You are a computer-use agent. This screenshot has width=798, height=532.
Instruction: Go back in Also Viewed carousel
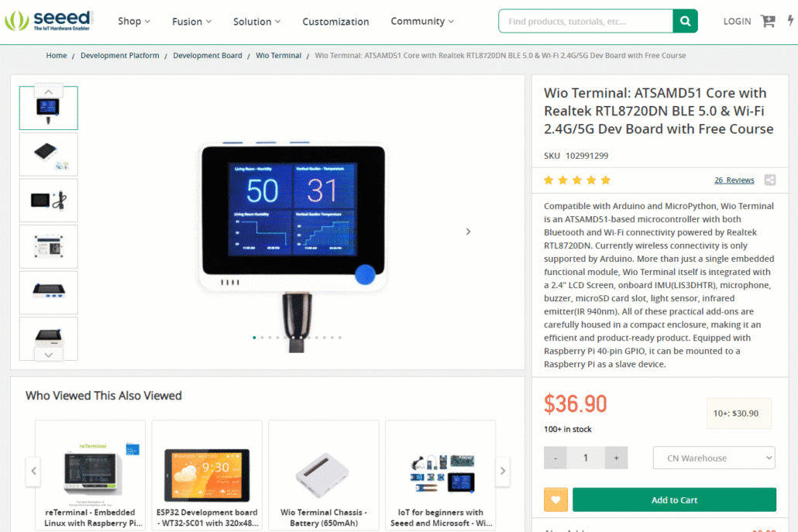tap(33, 471)
